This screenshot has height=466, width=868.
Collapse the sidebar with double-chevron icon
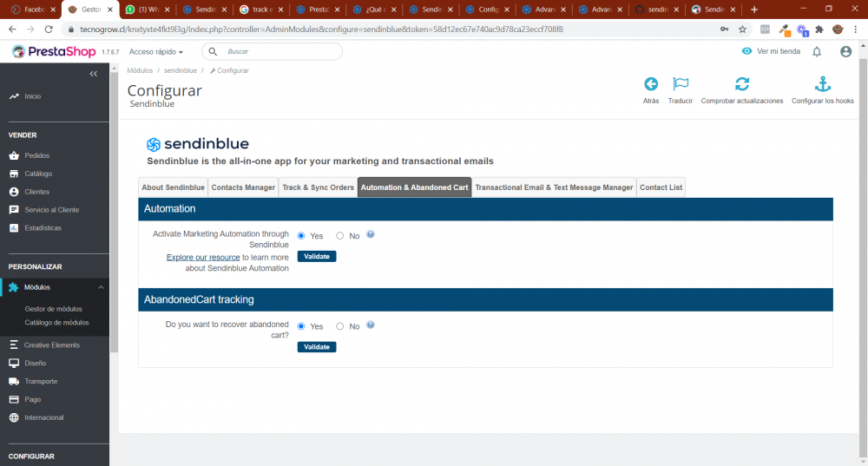tap(94, 74)
